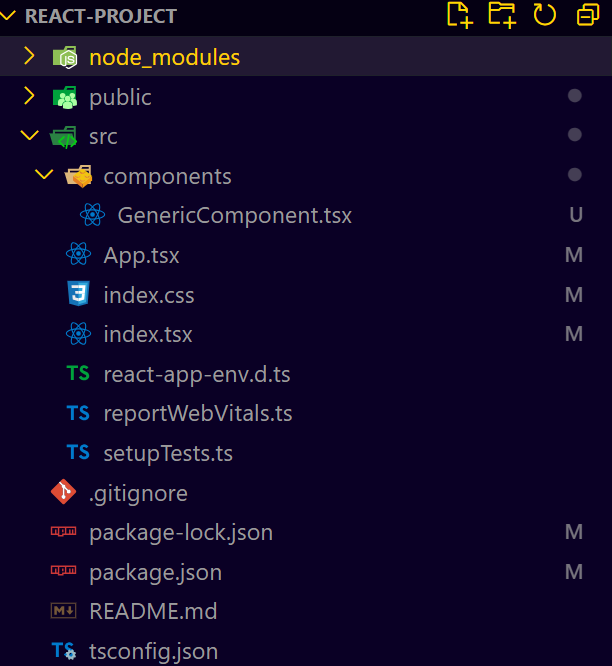Expand the node_modules folder chevron
Viewport: 612px width, 666px height.
tap(29, 56)
